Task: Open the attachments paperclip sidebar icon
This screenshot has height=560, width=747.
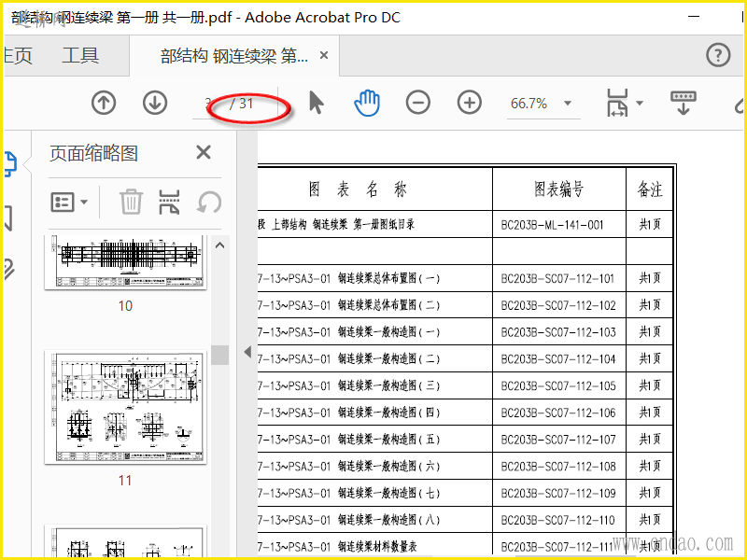Action: click(x=9, y=270)
